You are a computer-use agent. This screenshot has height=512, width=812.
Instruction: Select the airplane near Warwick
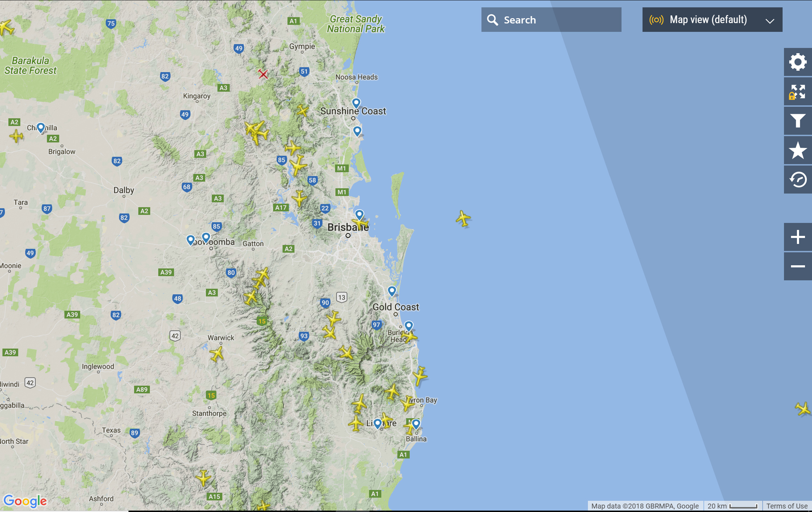pyautogui.click(x=217, y=353)
